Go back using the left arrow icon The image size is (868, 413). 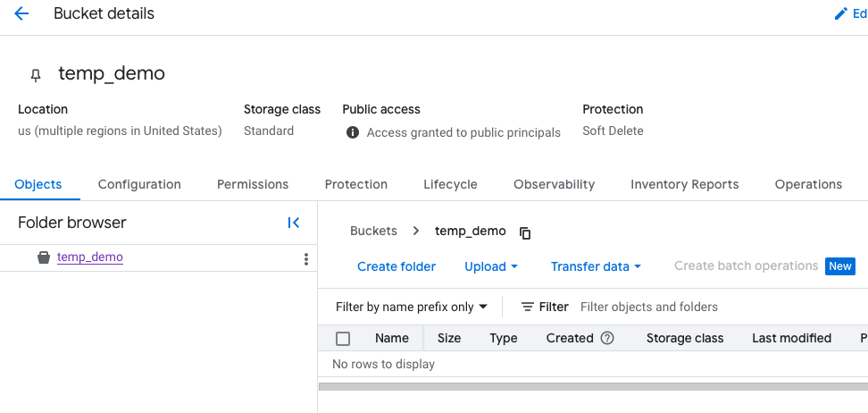pyautogui.click(x=21, y=13)
